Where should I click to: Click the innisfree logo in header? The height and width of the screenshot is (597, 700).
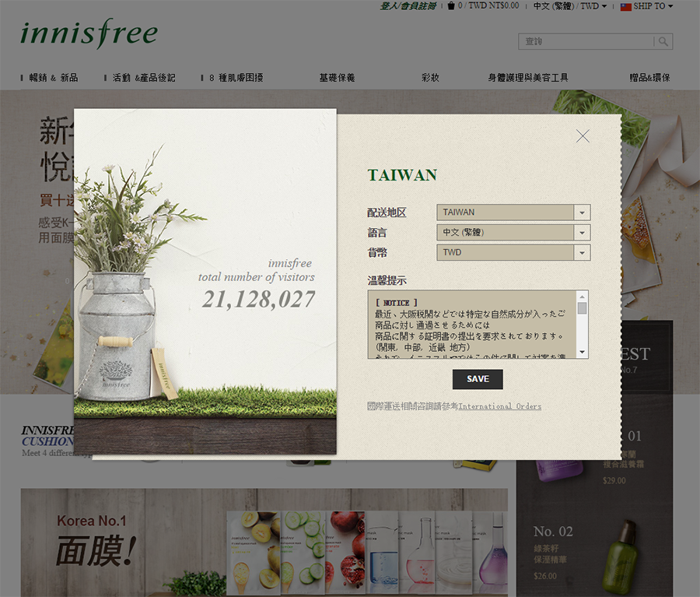pyautogui.click(x=89, y=33)
